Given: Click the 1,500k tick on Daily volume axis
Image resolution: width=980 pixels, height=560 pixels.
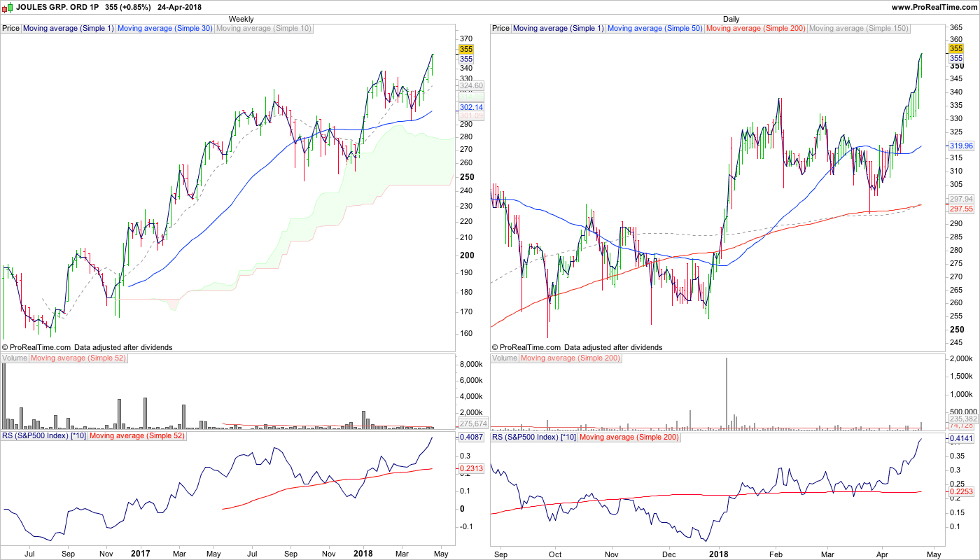Looking at the screenshot, I should (x=962, y=376).
